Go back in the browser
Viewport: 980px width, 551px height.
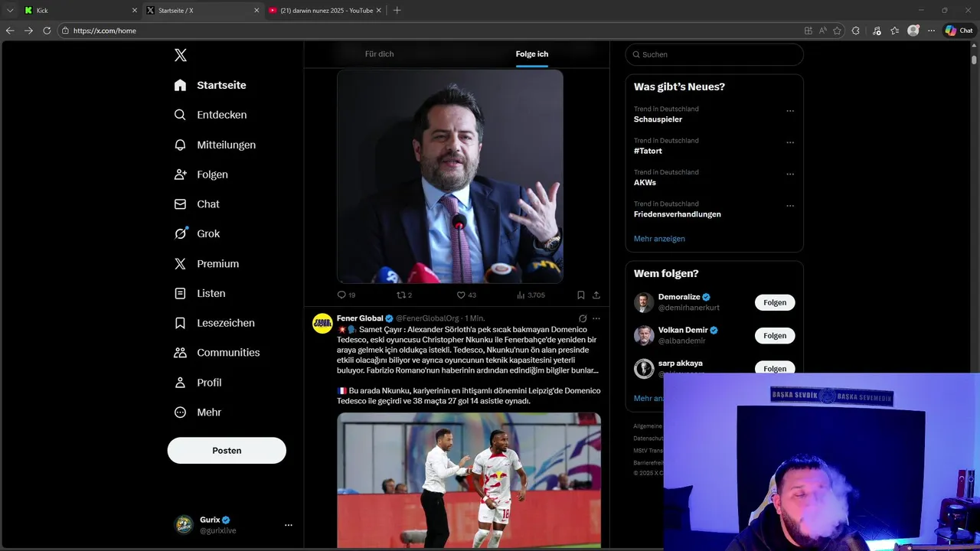(x=10, y=31)
